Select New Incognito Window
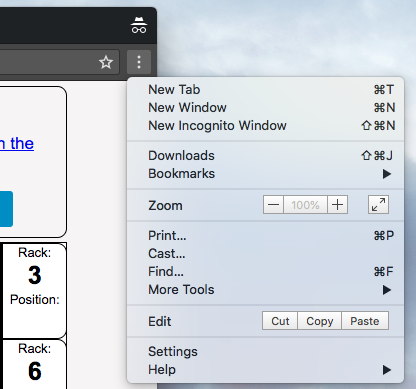The height and width of the screenshot is (389, 416). click(266, 126)
